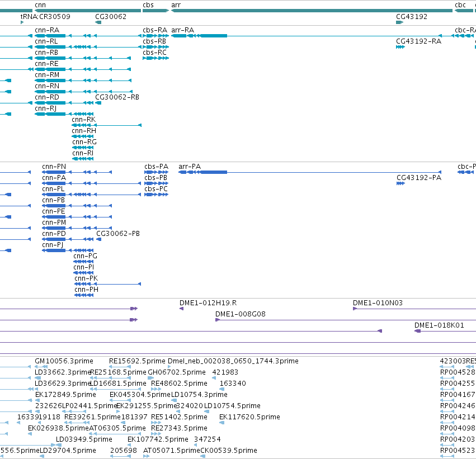Select protein cnn-PN
This screenshot has width=476, height=459.
coord(54,167)
